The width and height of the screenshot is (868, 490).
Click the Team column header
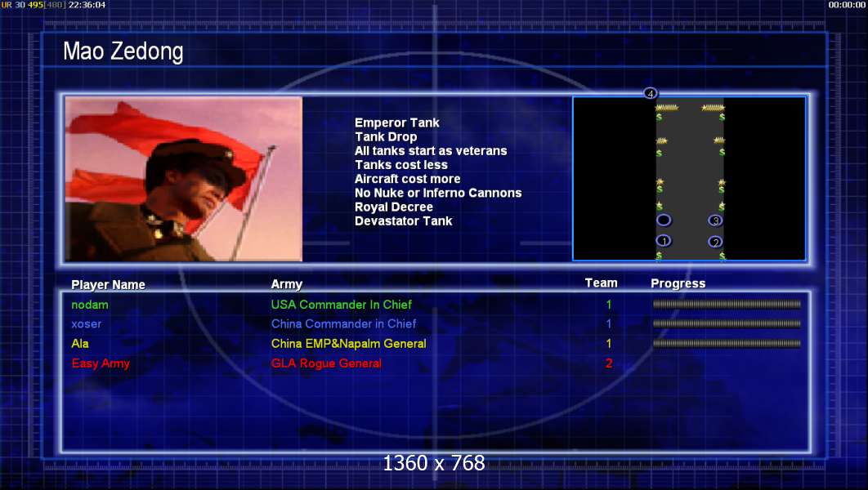(602, 283)
